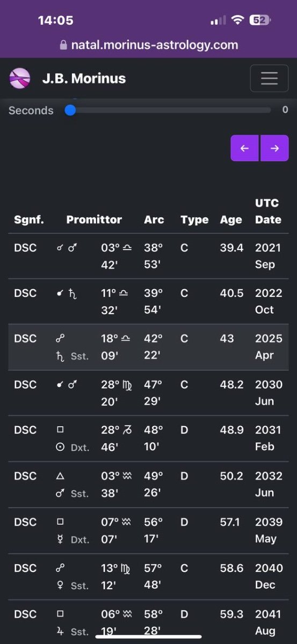Adjust the Seconds slider handle

(x=70, y=110)
